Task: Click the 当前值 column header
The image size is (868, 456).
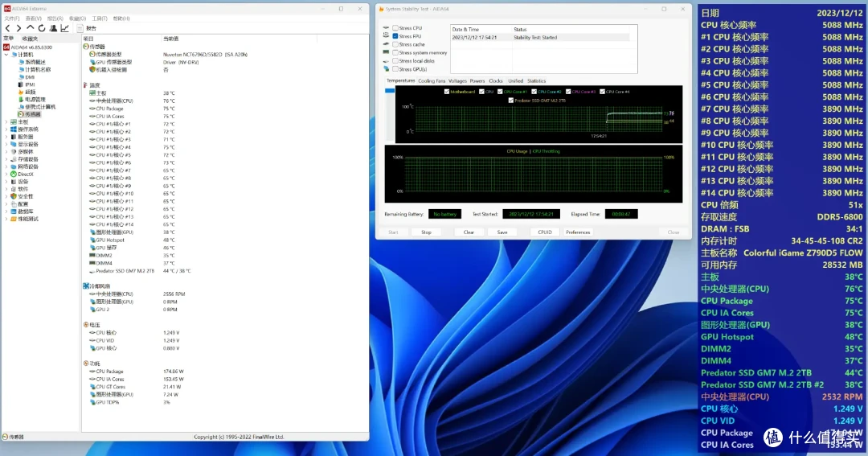Action: (170, 39)
